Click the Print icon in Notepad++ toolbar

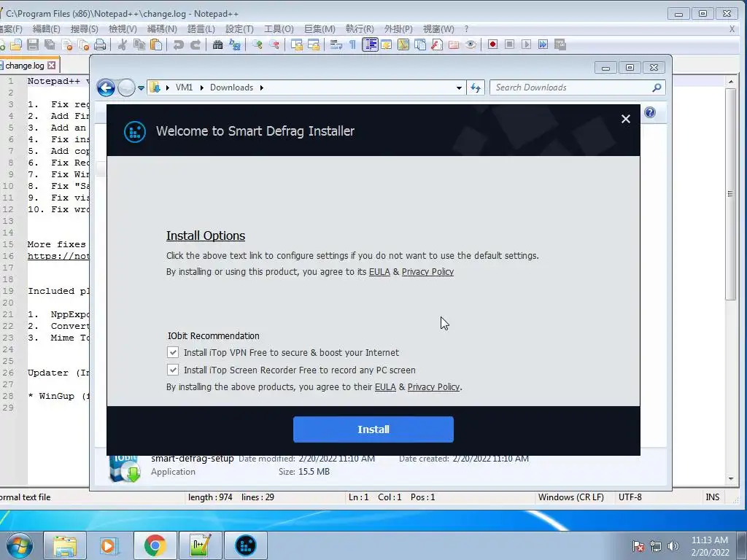pos(100,44)
